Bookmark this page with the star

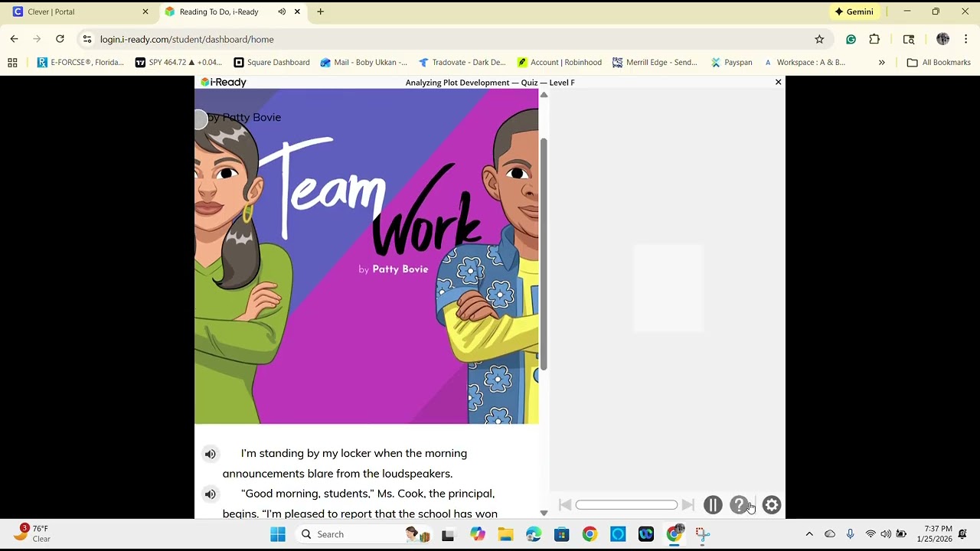click(x=819, y=39)
